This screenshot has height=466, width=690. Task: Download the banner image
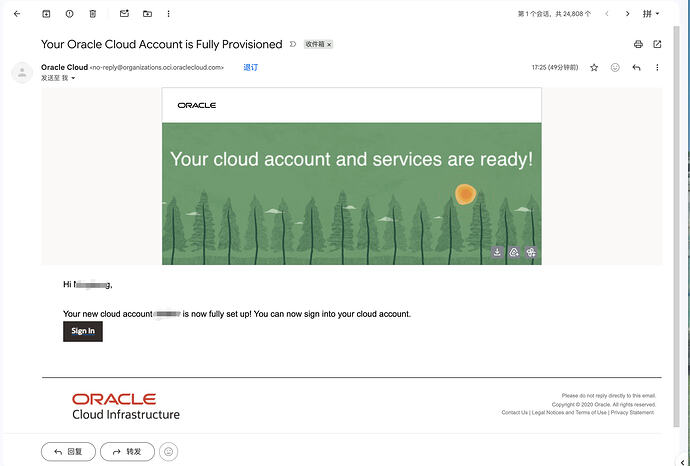[497, 252]
